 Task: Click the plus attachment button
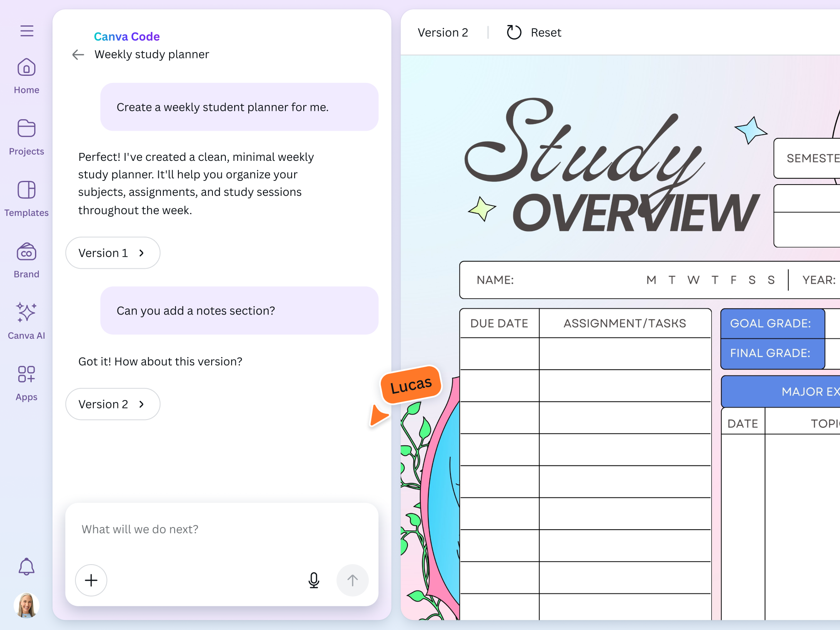point(91,580)
